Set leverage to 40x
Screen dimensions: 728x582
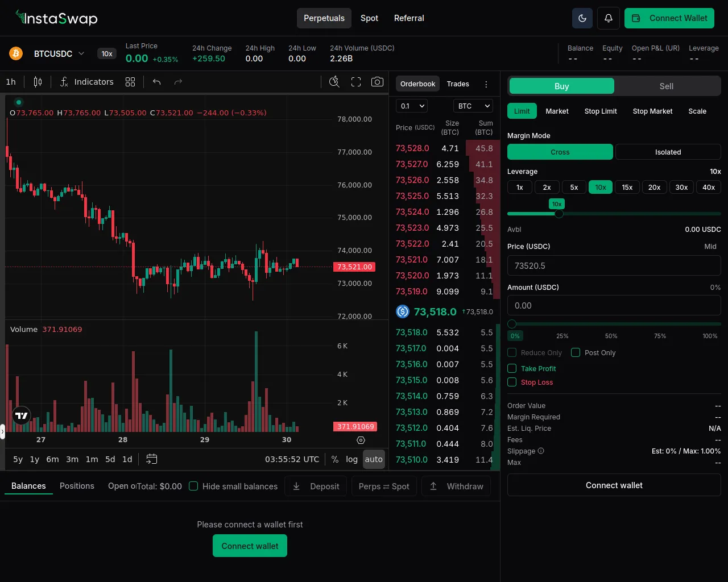(x=709, y=187)
